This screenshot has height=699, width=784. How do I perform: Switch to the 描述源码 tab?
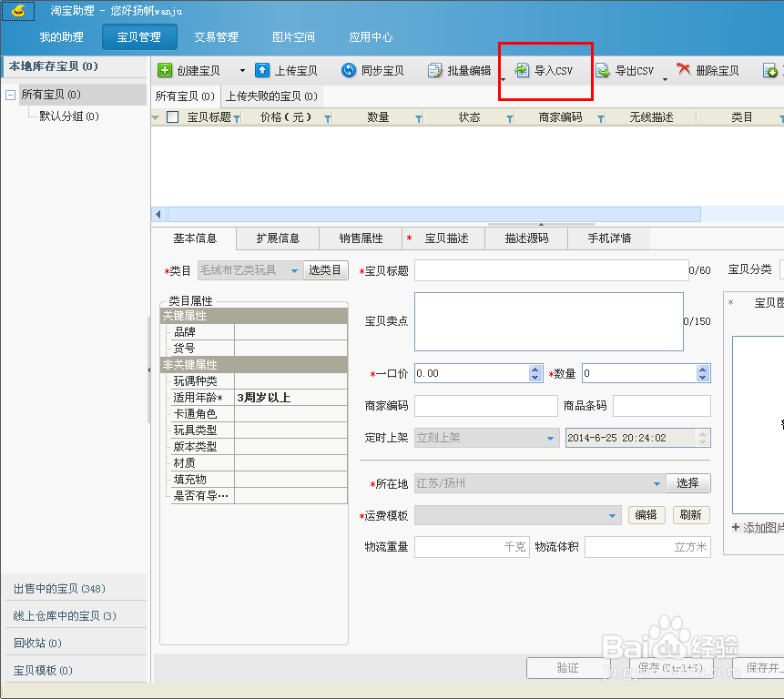pyautogui.click(x=526, y=238)
